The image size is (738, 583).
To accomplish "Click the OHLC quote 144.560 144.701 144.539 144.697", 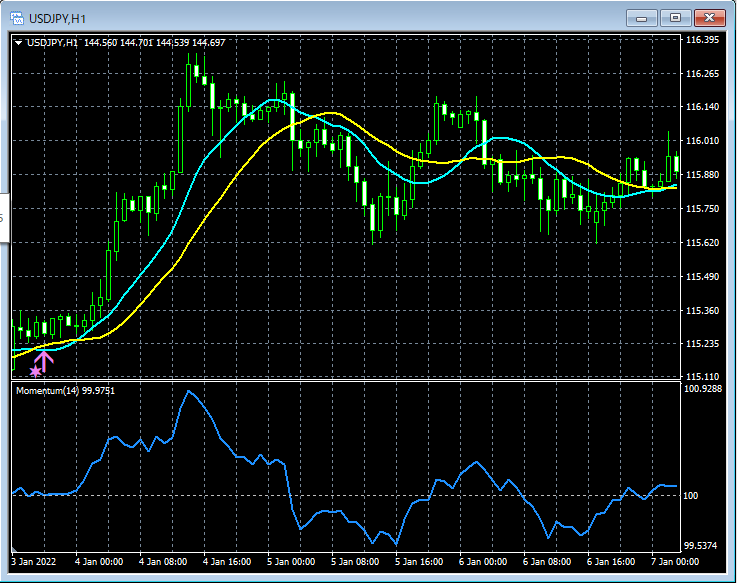I will coord(155,43).
